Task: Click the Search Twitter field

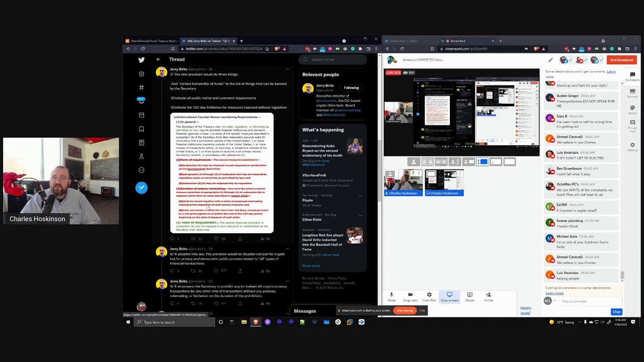Action: pyautogui.click(x=333, y=59)
